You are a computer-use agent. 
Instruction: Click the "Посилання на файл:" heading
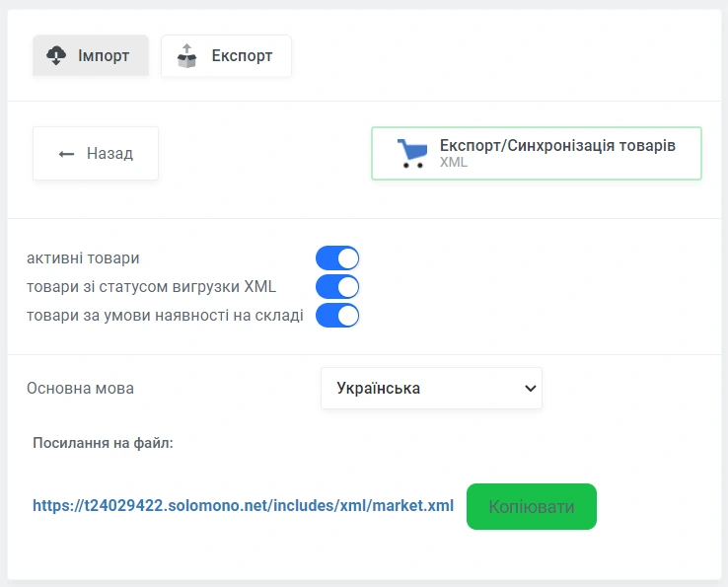(103, 443)
